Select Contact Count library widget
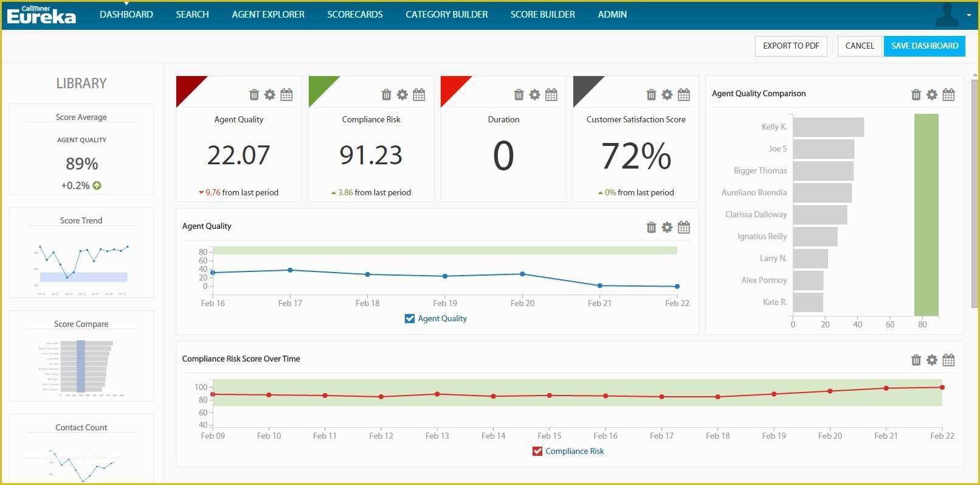This screenshot has width=980, height=485. 81,449
